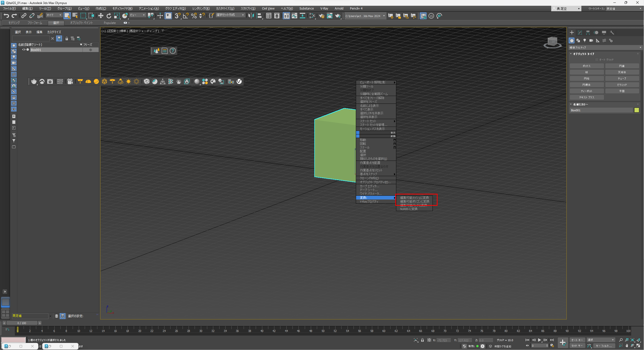
Task: Click the Undo icon in main toolbar
Action: click(6, 16)
